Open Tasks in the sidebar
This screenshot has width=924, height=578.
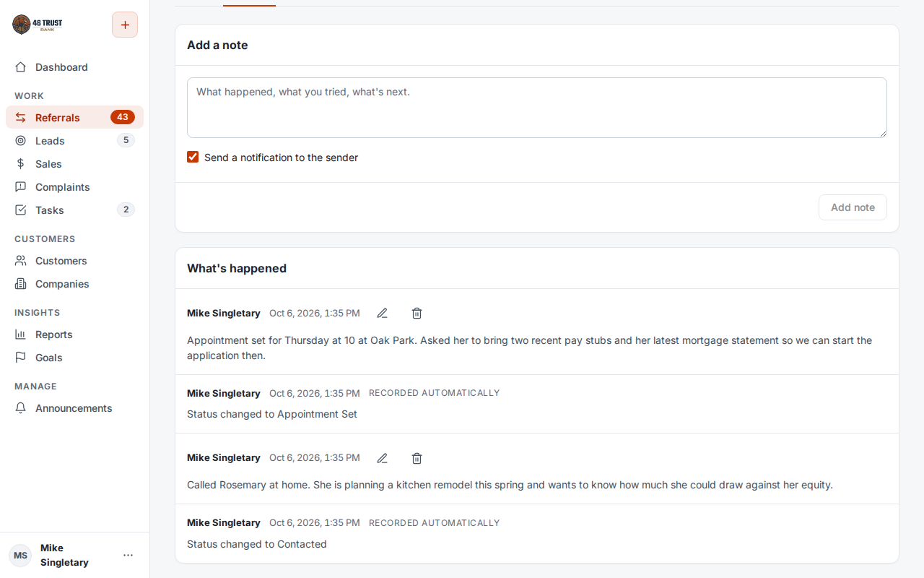pos(74,210)
